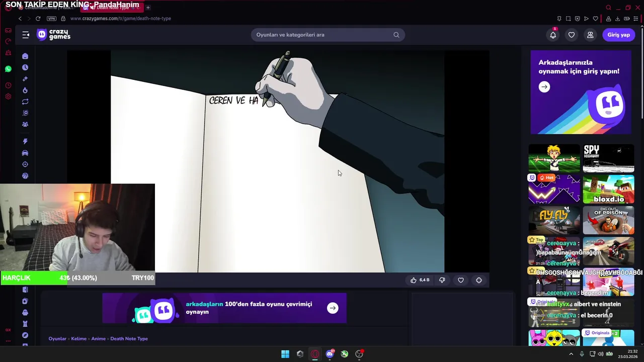Open the CrazyGames logo home link
The image size is (644, 362).
(x=54, y=35)
